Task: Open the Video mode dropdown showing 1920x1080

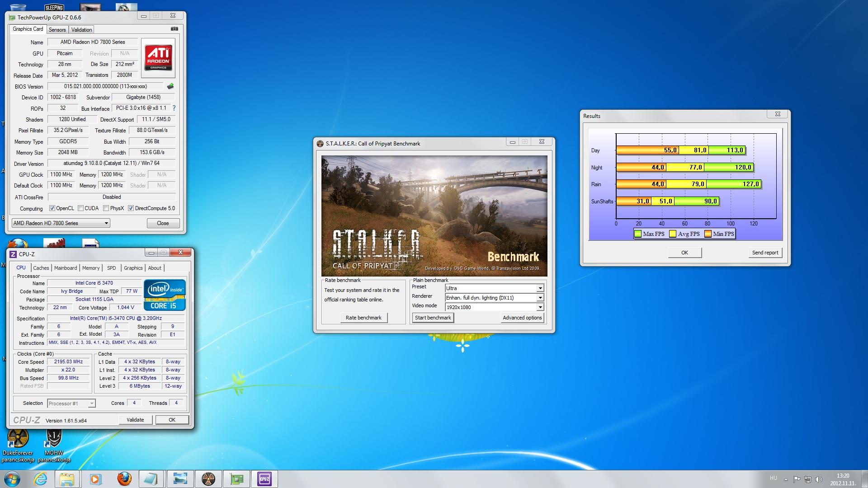Action: pyautogui.click(x=494, y=307)
